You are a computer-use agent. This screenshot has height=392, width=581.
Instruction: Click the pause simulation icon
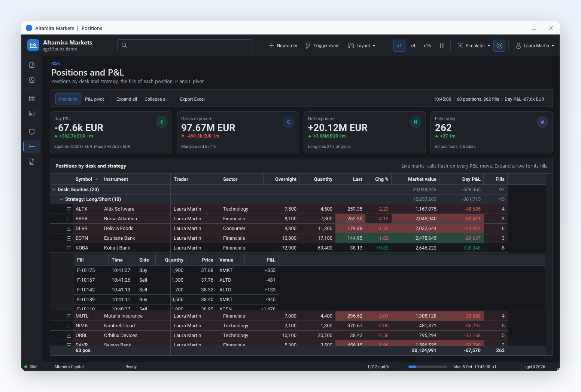[441, 46]
